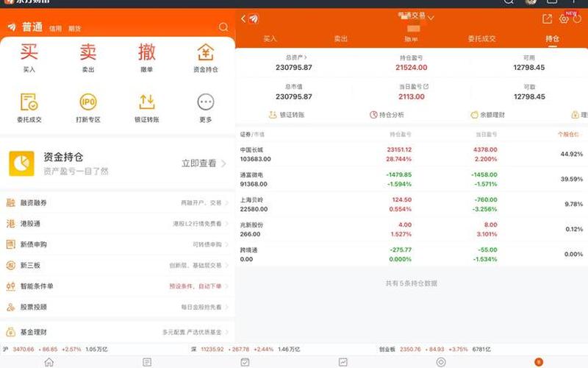Switch to the 信用 account tab
Image resolution: width=588 pixels, height=368 pixels.
click(56, 29)
